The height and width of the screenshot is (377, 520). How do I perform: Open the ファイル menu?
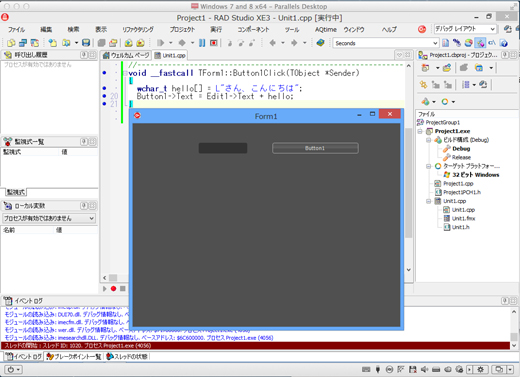click(17, 30)
